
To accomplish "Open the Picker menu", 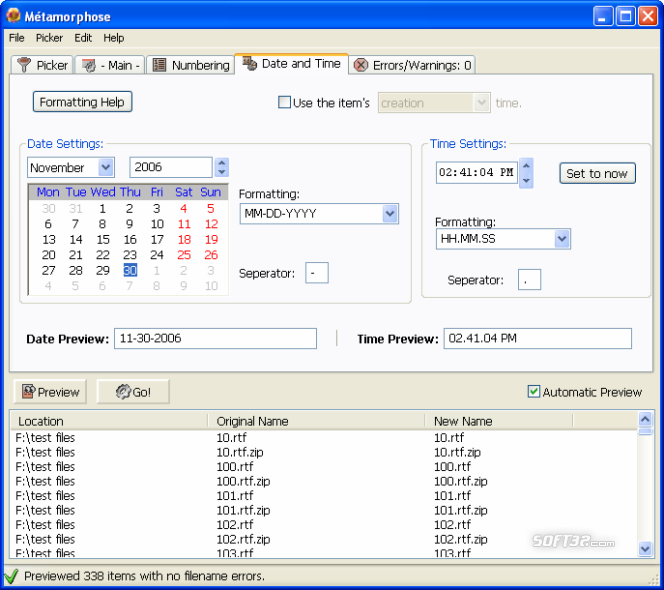I will [49, 38].
